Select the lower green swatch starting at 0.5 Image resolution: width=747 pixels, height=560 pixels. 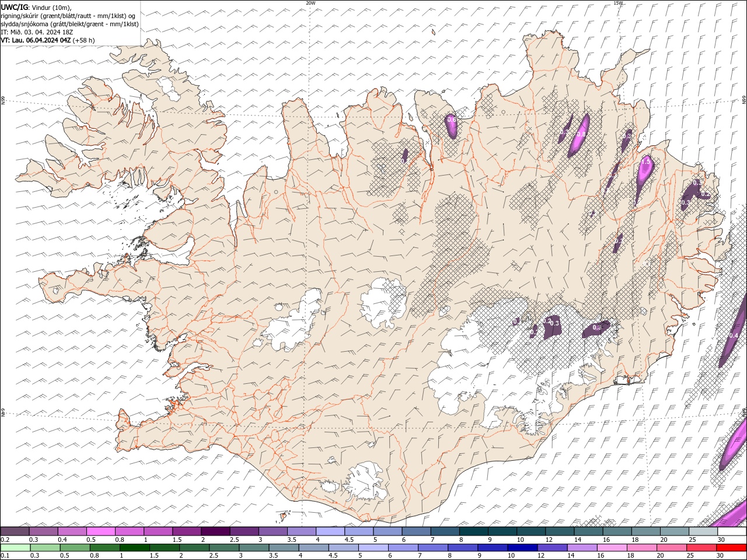[x=75, y=548]
